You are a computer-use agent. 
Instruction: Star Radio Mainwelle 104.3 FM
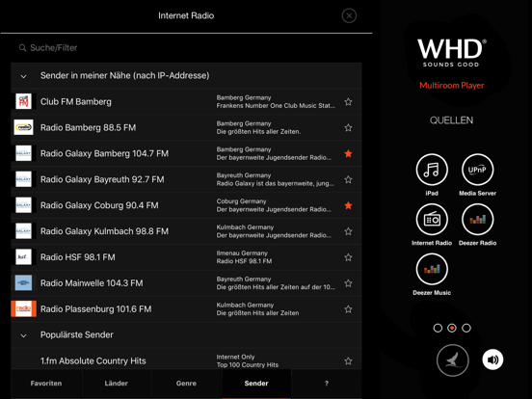pos(348,283)
